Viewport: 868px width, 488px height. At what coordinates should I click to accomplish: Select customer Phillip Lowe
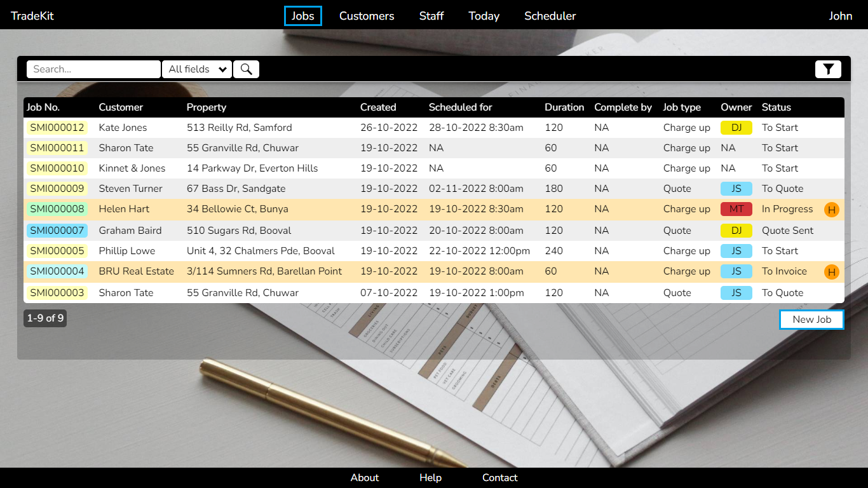pos(127,251)
